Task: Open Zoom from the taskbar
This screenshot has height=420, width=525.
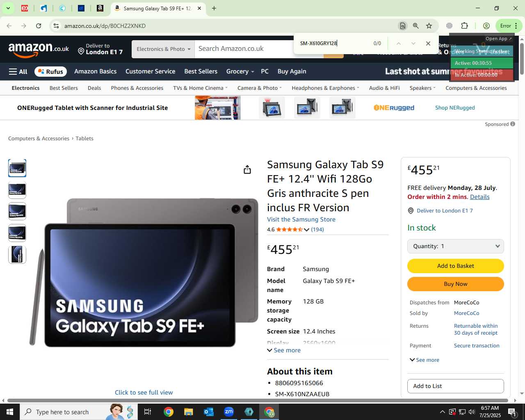Action: pyautogui.click(x=229, y=412)
